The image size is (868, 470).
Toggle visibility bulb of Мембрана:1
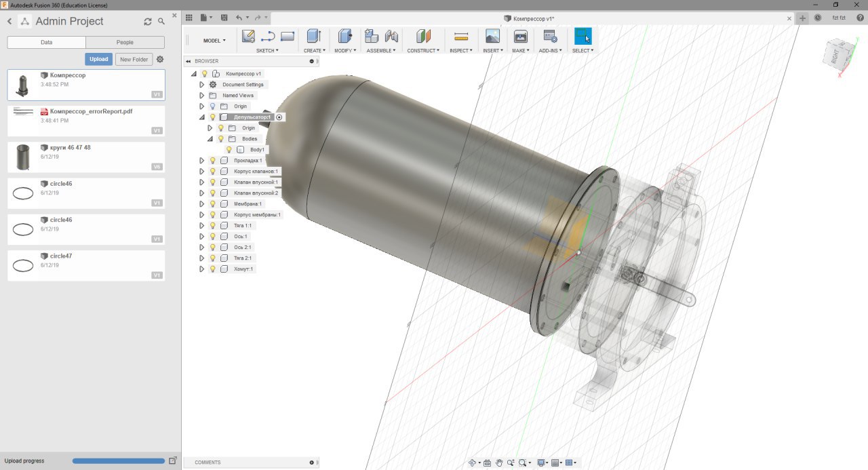(212, 204)
